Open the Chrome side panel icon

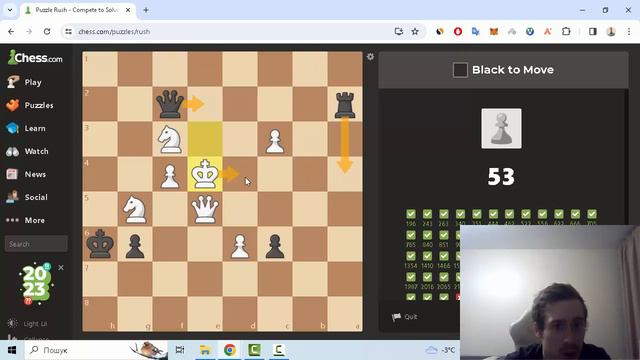pos(593,31)
